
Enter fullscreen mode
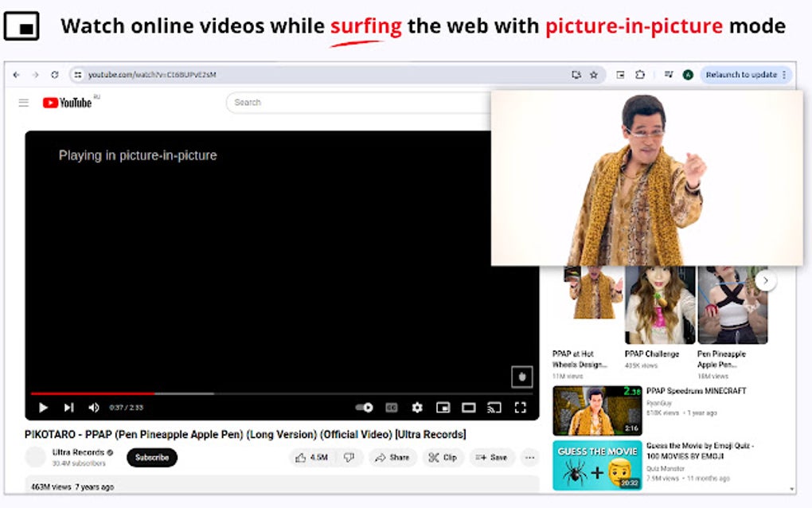(521, 407)
